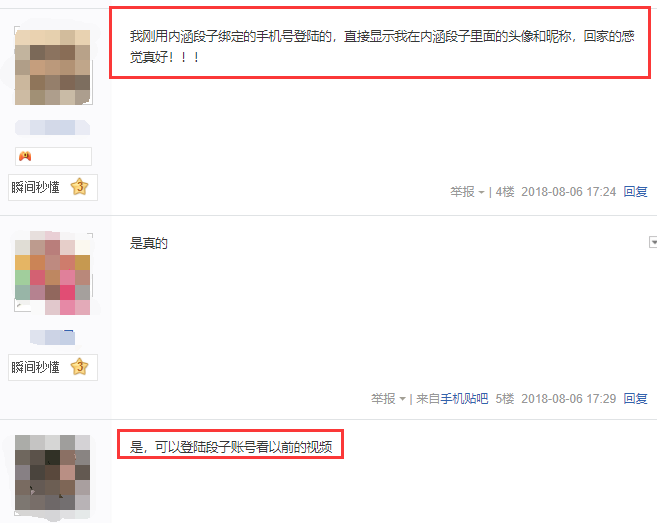657x523 pixels.
Task: Click the level 3 star of 4楼 user
Action: coord(79,187)
